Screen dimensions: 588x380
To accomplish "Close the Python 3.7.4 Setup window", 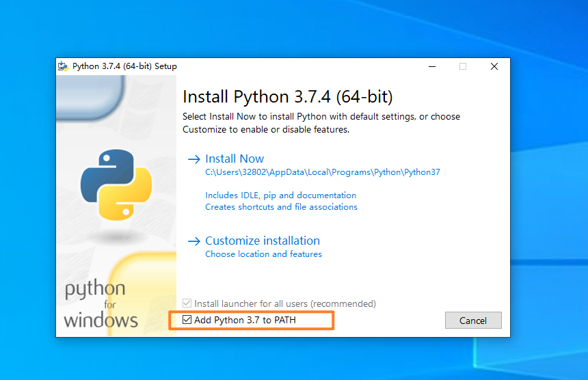I will (x=494, y=66).
